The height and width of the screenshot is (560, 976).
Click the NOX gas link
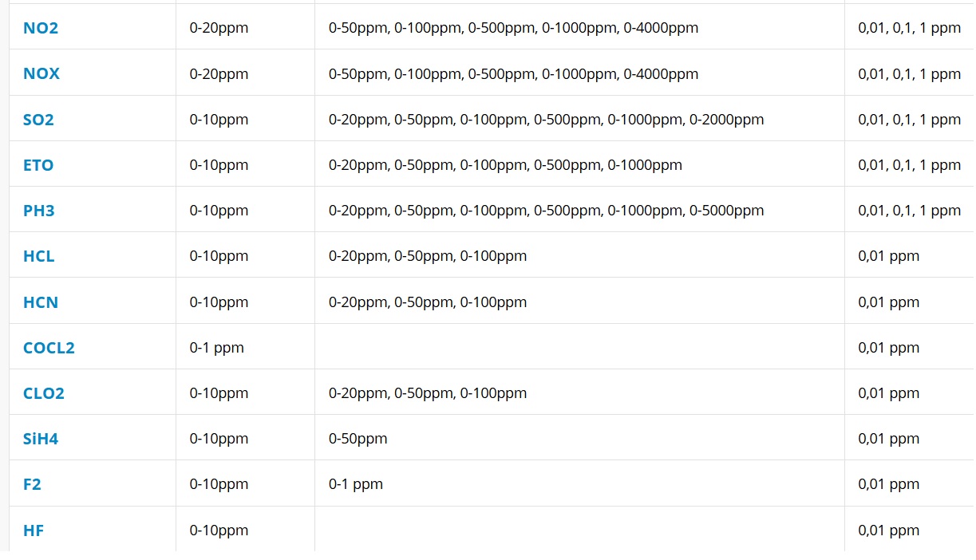(x=41, y=73)
